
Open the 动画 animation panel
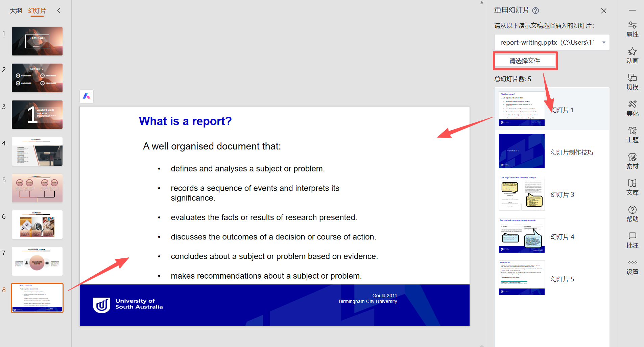click(632, 56)
